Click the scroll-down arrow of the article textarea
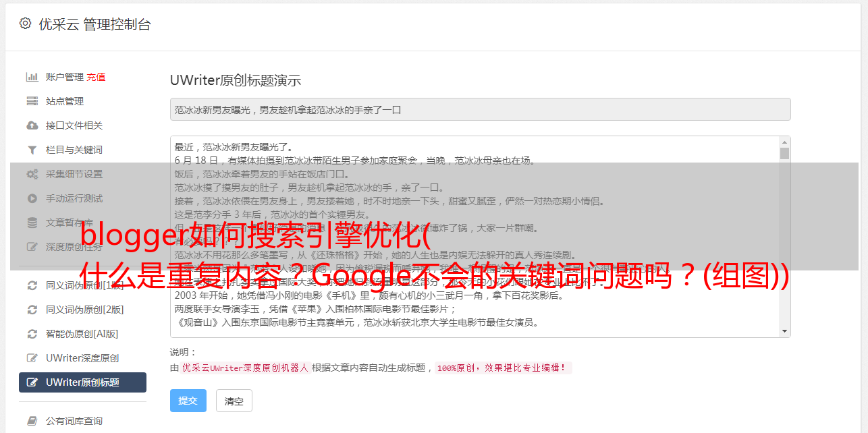 pyautogui.click(x=784, y=331)
